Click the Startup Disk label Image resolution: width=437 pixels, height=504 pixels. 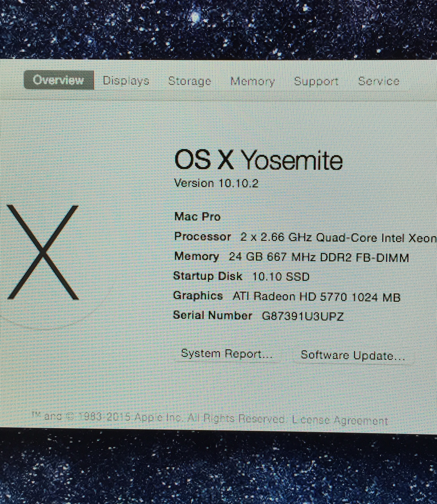(x=208, y=276)
